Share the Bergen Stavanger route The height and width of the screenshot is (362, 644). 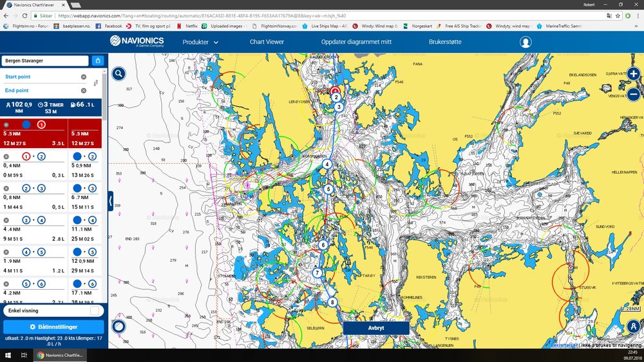coord(98,61)
